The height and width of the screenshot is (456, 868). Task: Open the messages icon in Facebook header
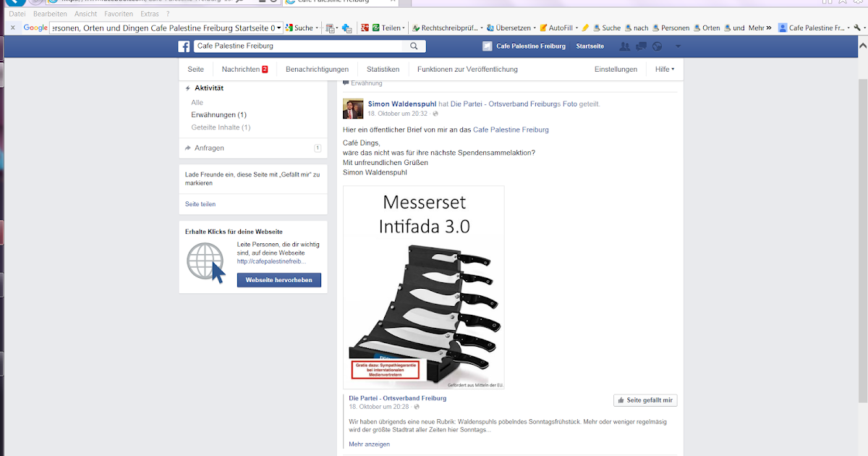641,46
